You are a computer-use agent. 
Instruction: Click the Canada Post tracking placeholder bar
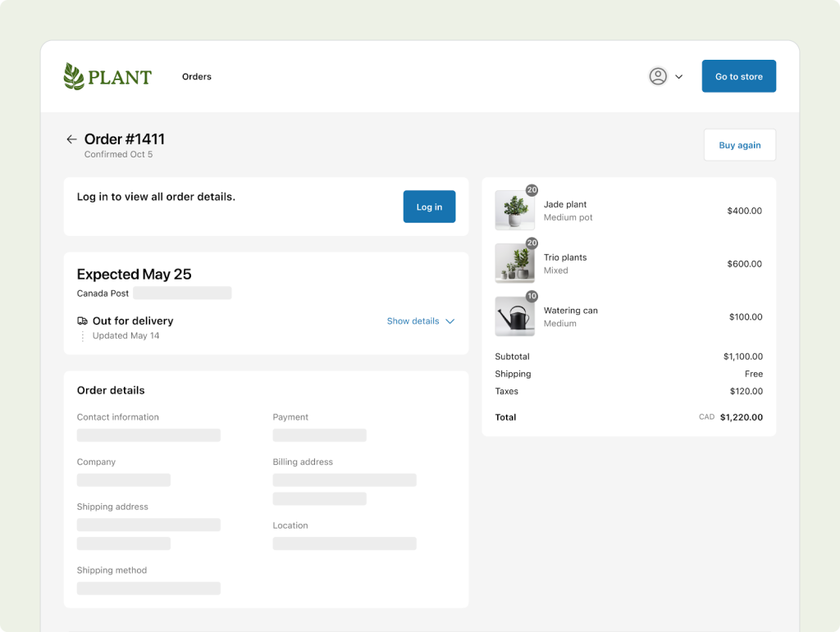coord(181,293)
